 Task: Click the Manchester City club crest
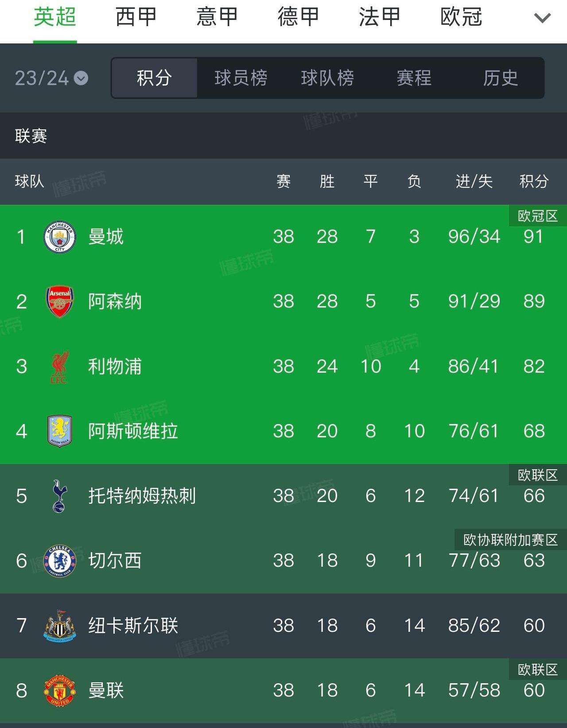[x=60, y=237]
